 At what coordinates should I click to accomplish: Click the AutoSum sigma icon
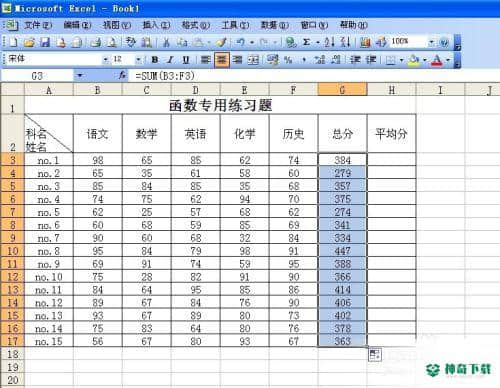pos(307,42)
